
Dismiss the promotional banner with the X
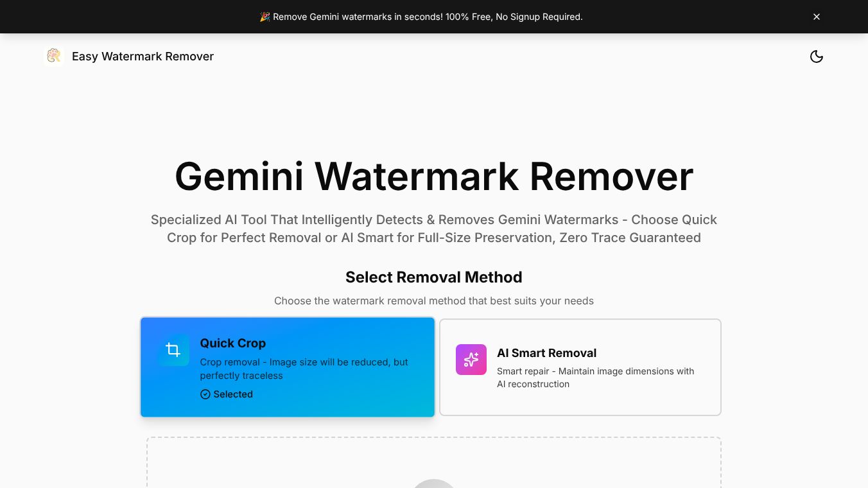pos(817,17)
